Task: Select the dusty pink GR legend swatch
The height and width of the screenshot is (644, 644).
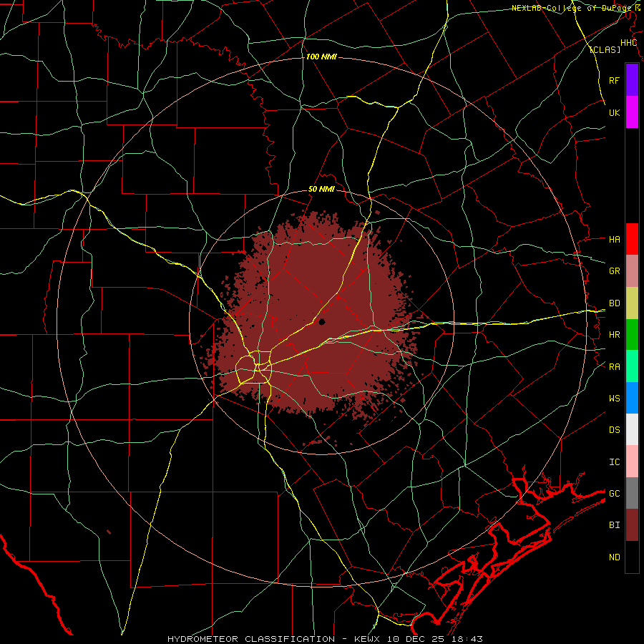Action: tap(632, 271)
